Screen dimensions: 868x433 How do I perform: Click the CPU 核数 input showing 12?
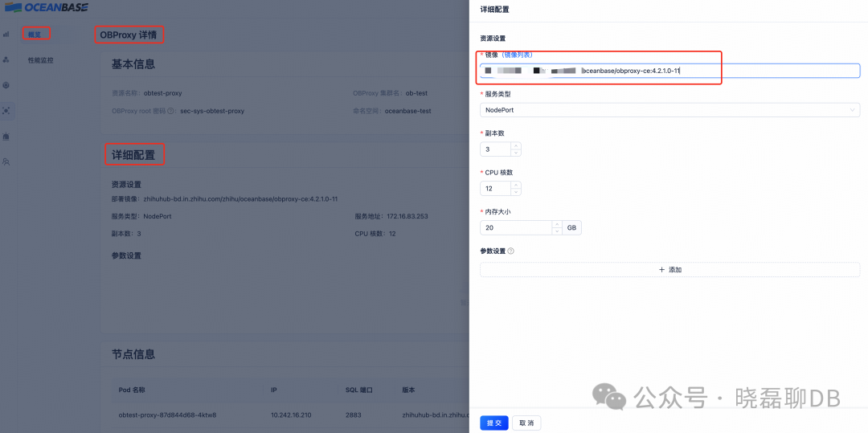[495, 189]
